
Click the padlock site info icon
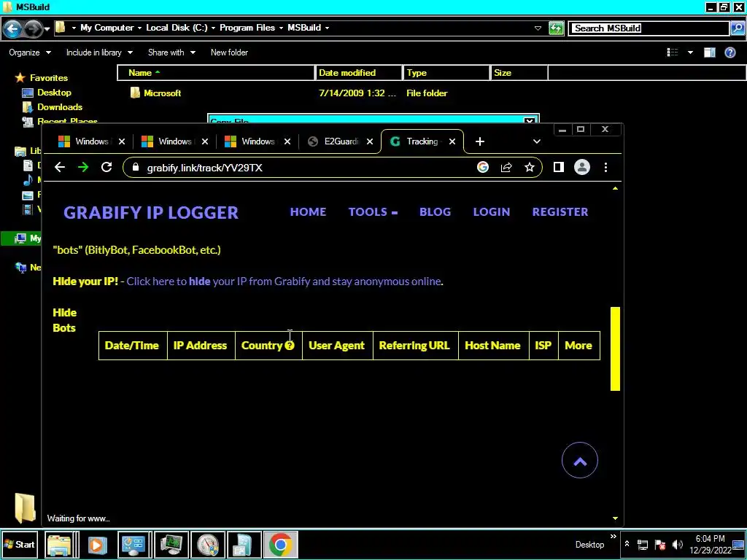click(x=135, y=167)
